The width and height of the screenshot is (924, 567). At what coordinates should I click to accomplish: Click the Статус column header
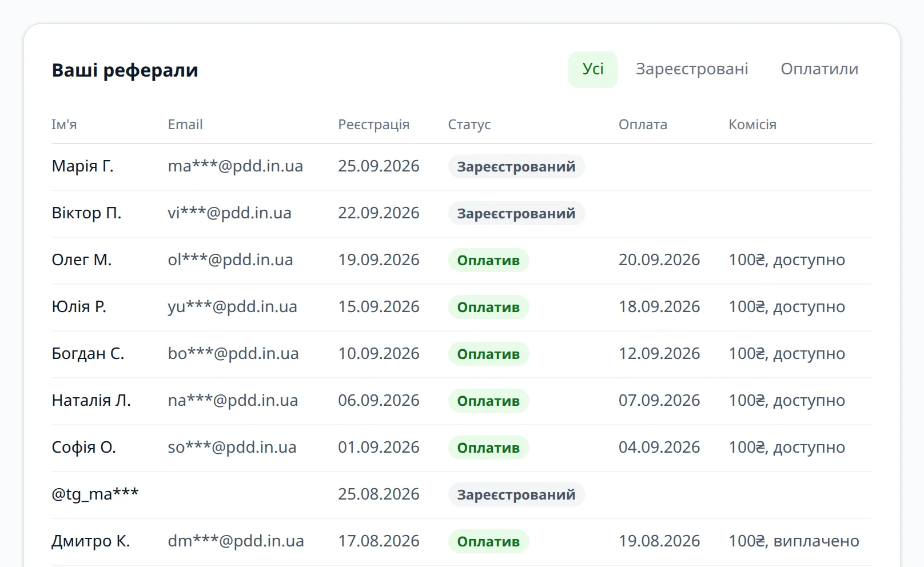tap(469, 125)
